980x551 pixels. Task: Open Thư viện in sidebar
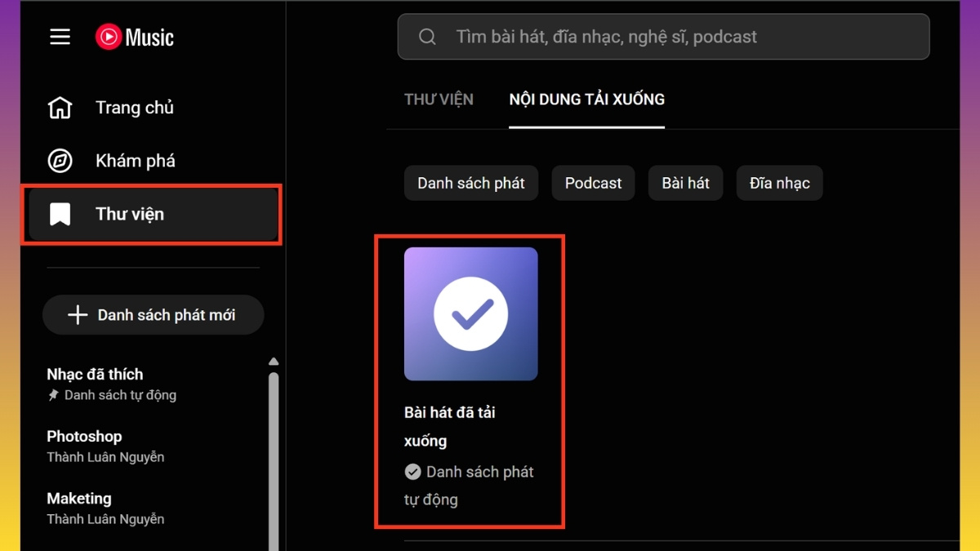tap(153, 214)
